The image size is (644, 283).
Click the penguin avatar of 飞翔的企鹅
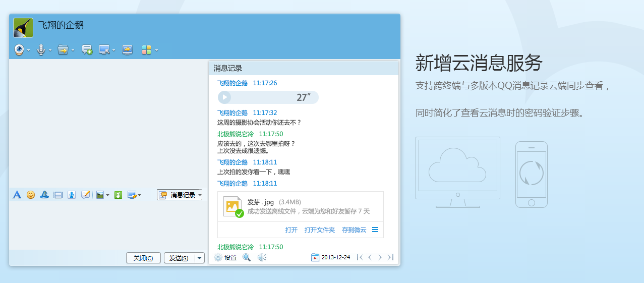point(23,28)
